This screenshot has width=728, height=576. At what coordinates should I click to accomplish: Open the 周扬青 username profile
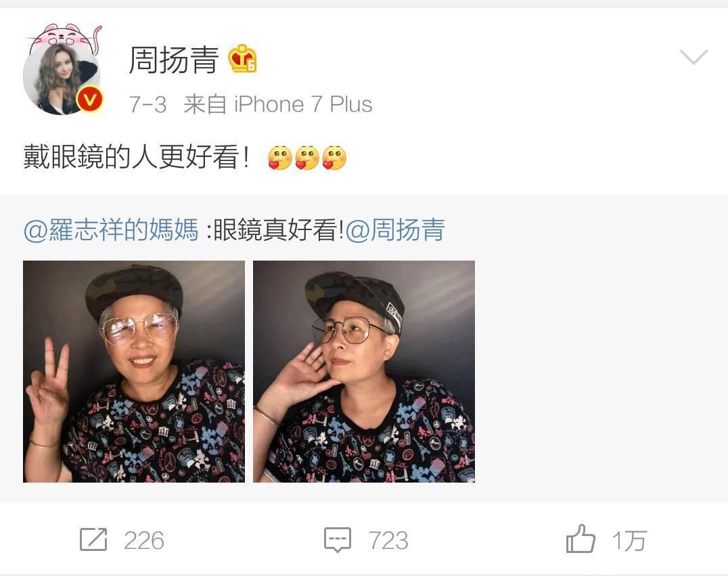point(174,60)
